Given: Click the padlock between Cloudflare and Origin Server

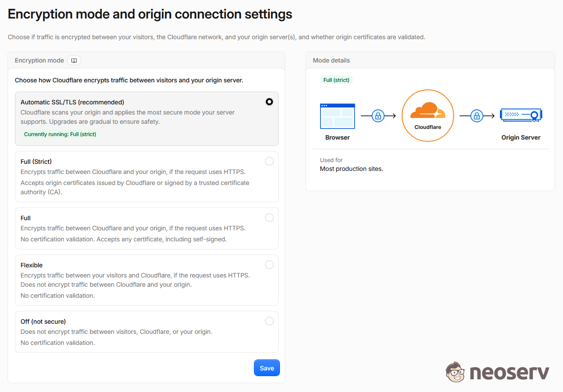Looking at the screenshot, I should pyautogui.click(x=476, y=116).
